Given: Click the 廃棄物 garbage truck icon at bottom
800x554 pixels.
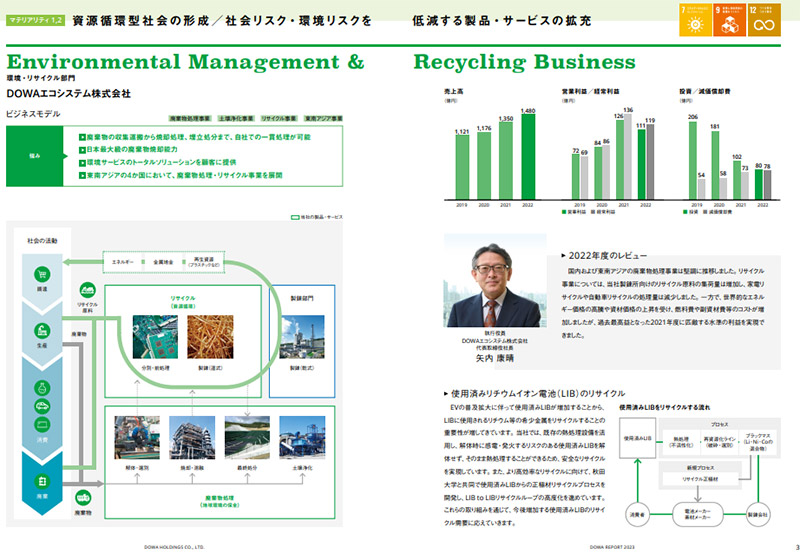Looking at the screenshot, I should (83, 497).
